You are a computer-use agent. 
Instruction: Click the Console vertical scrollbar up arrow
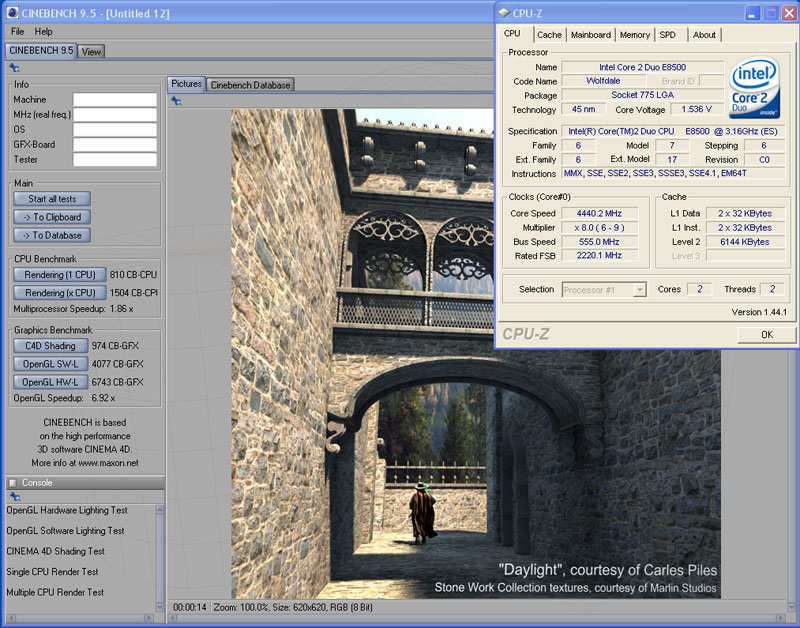(x=160, y=510)
